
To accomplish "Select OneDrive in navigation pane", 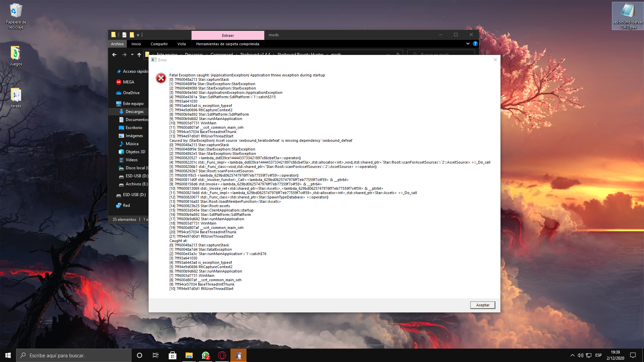I will [x=128, y=93].
